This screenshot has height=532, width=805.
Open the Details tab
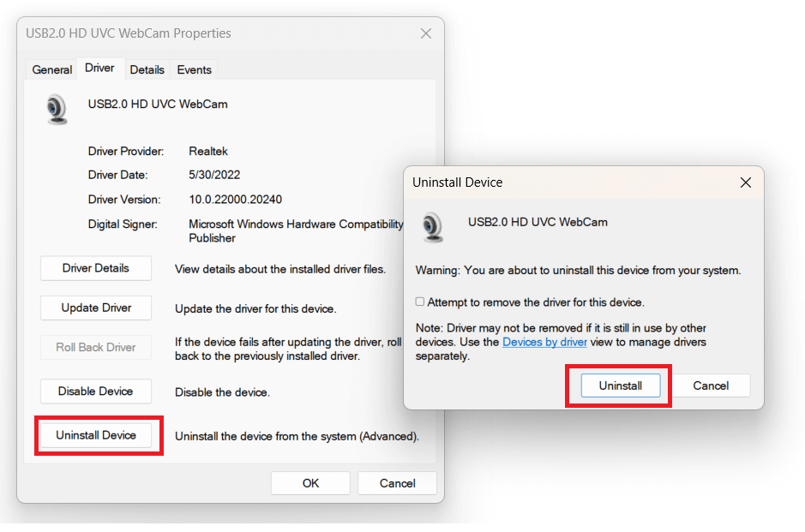[147, 70]
